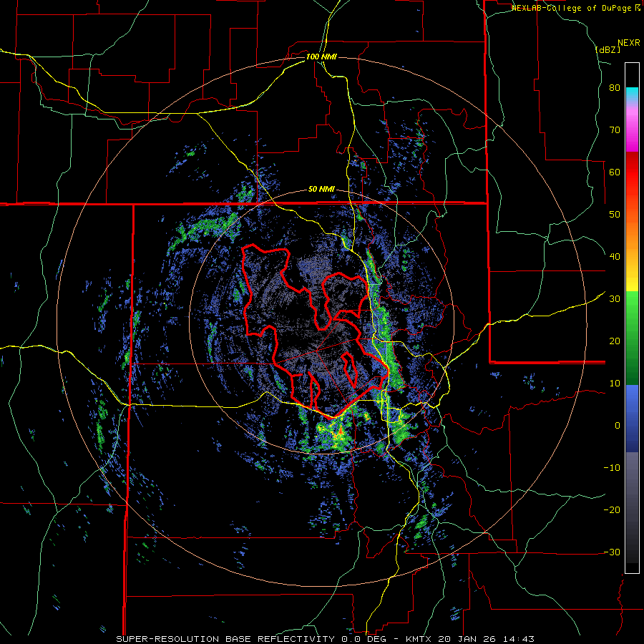Click the 70 value on the dBZ scale
This screenshot has width=644, height=644.
click(615, 130)
